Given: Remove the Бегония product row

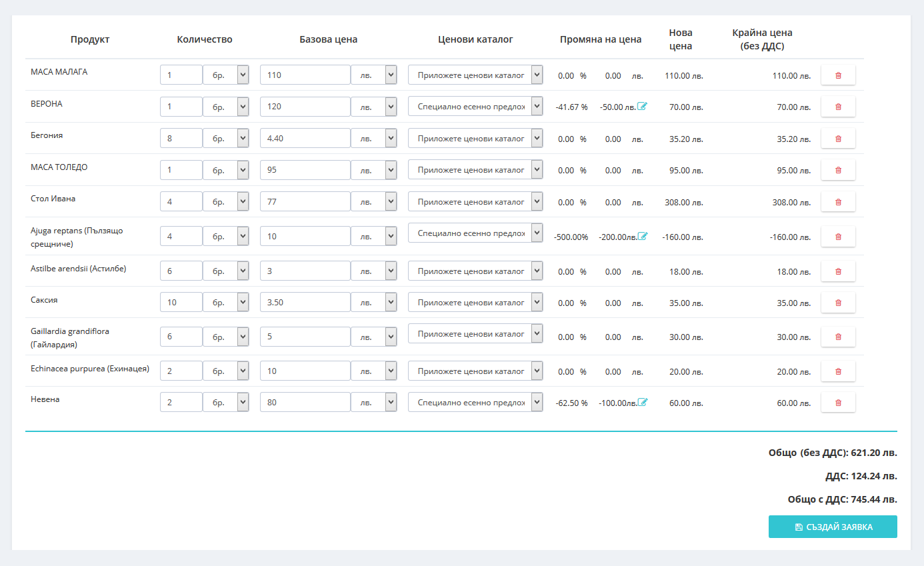Looking at the screenshot, I should coord(838,139).
